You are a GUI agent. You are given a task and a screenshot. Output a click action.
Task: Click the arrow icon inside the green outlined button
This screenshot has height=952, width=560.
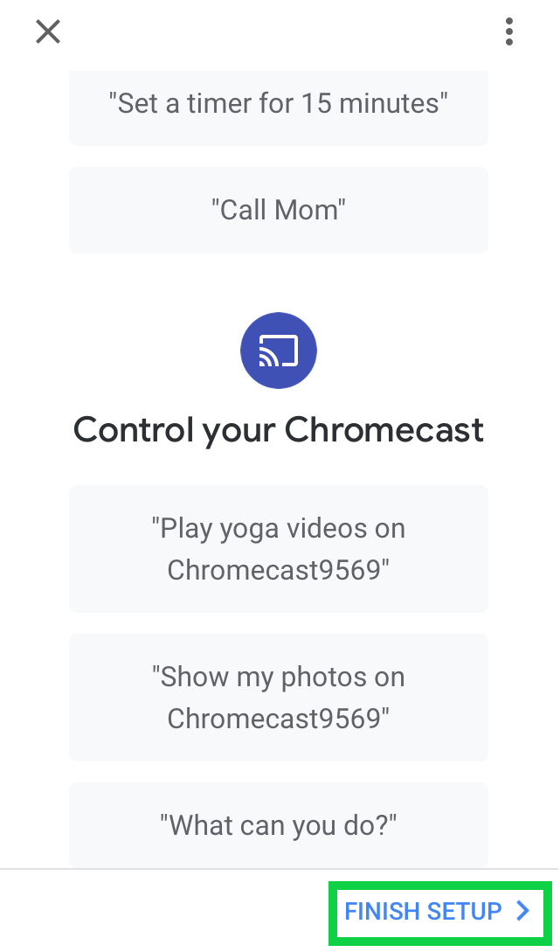[522, 911]
